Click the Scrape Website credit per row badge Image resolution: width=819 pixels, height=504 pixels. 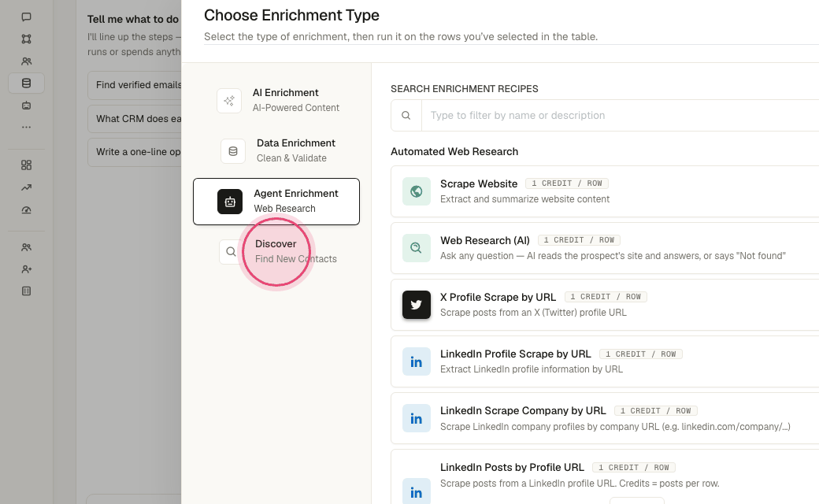point(567,183)
